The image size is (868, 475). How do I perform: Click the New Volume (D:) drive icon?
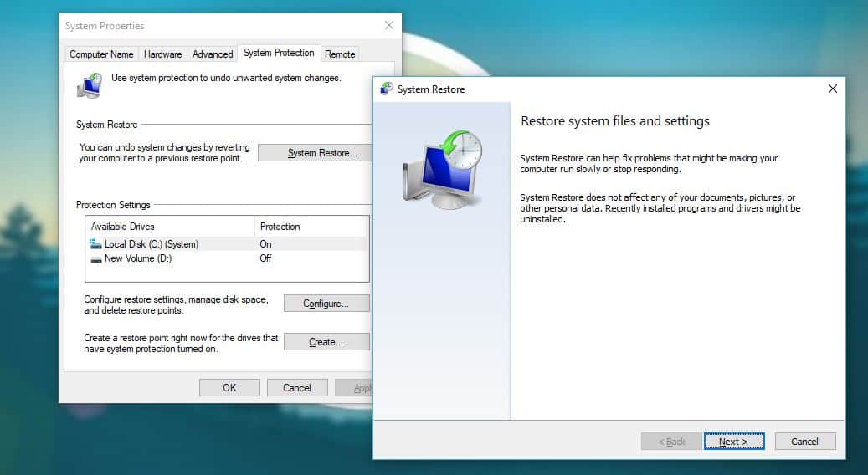pos(95,258)
